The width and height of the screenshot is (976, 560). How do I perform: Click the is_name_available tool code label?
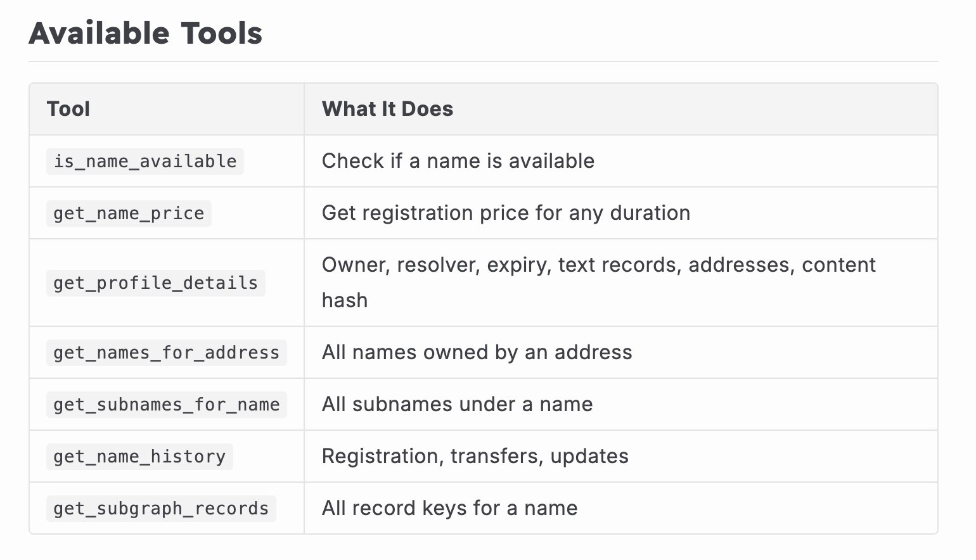[145, 162]
